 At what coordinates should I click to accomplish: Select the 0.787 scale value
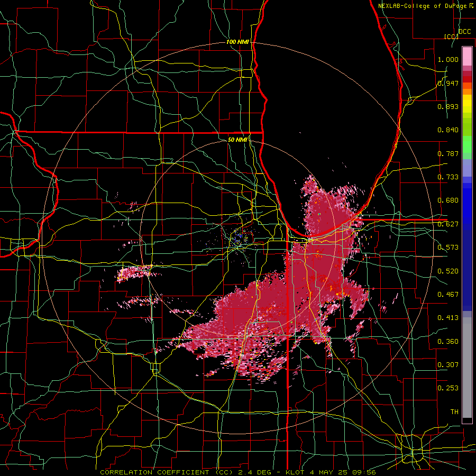(x=448, y=153)
